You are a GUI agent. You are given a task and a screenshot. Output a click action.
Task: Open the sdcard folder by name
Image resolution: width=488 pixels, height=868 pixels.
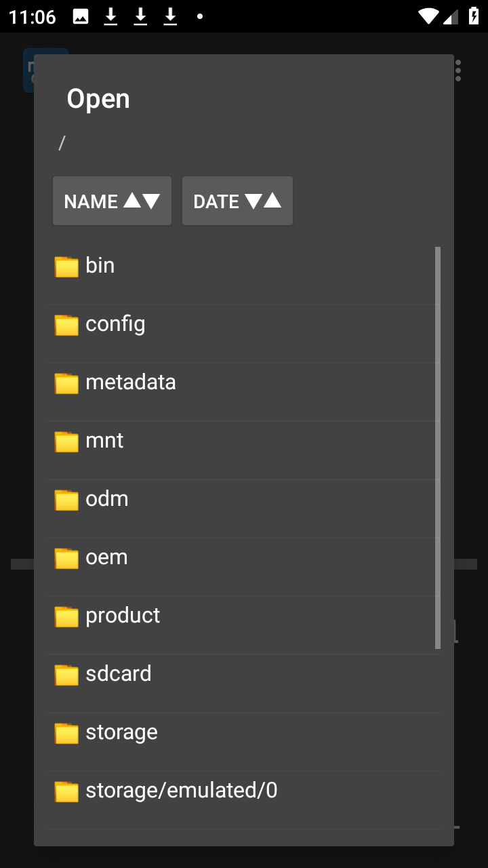(x=119, y=674)
